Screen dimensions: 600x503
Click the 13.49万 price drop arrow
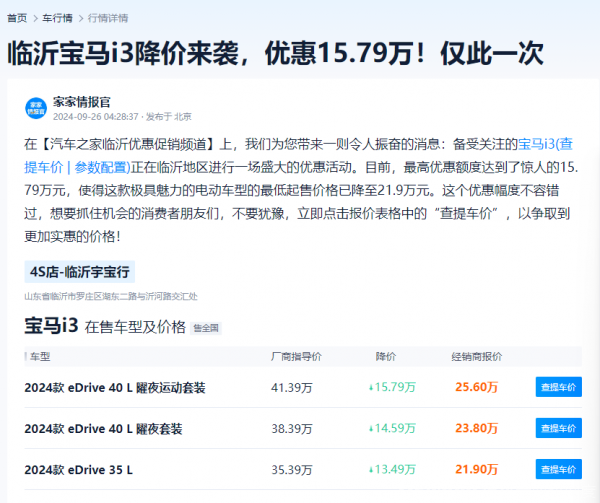click(x=370, y=470)
